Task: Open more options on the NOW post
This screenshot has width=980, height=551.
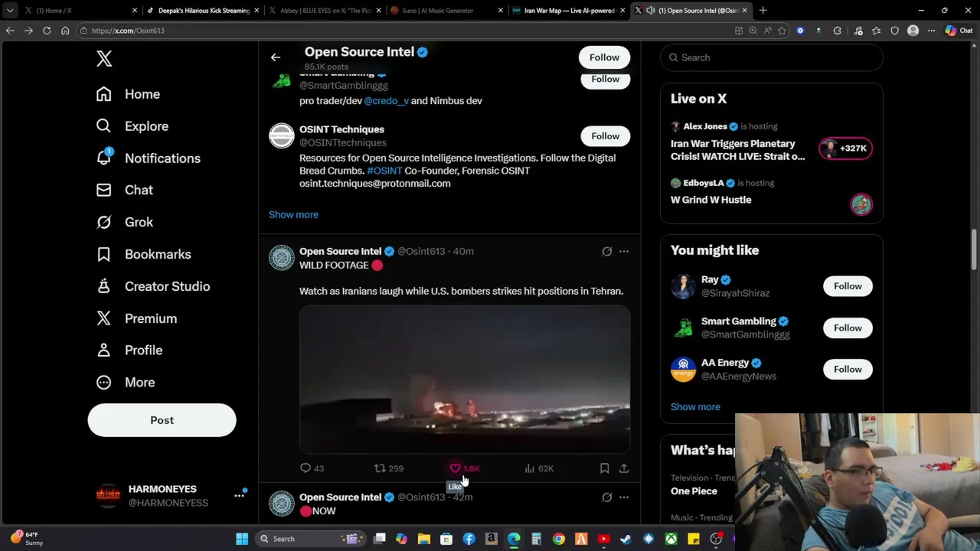Action: pyautogui.click(x=624, y=497)
